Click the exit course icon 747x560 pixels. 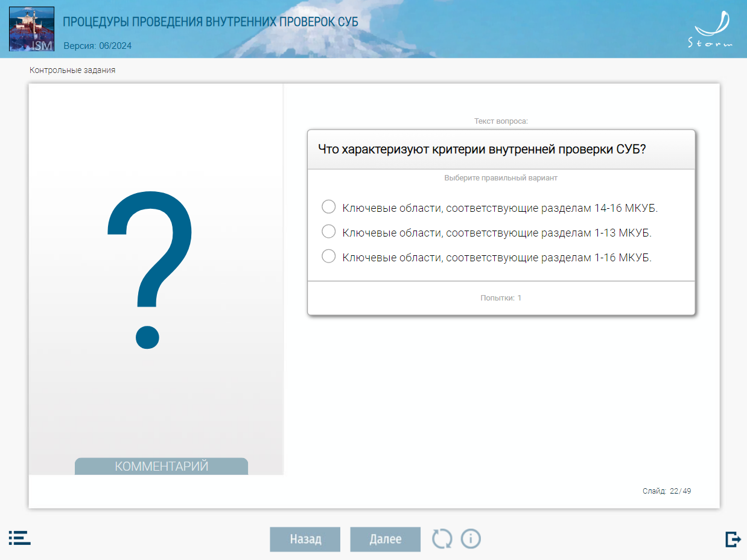733,539
